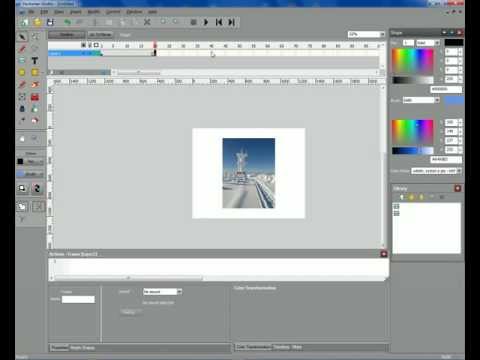
Task: Select the yellow oval shape tool
Action: (22, 72)
